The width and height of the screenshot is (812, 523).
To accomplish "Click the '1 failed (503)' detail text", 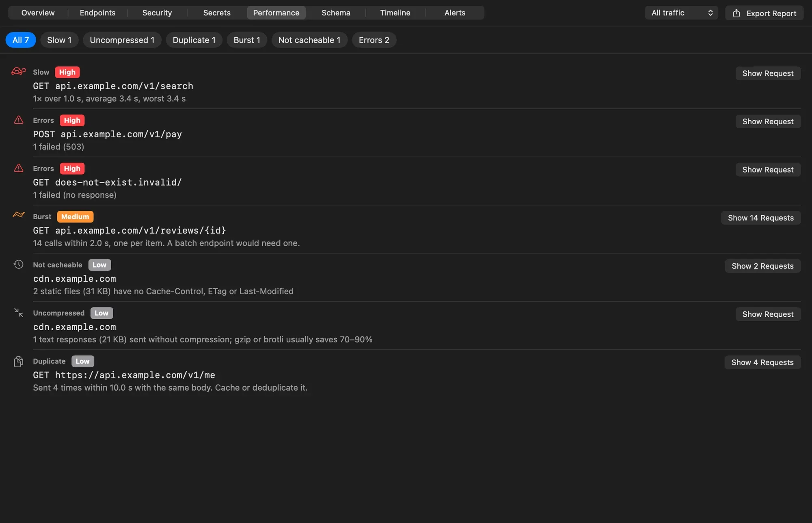I will [58, 147].
